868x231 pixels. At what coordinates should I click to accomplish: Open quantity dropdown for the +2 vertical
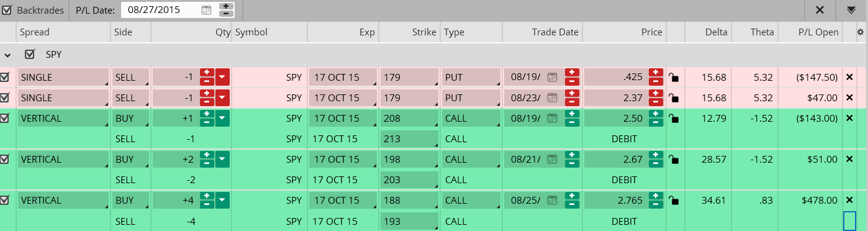(x=223, y=159)
